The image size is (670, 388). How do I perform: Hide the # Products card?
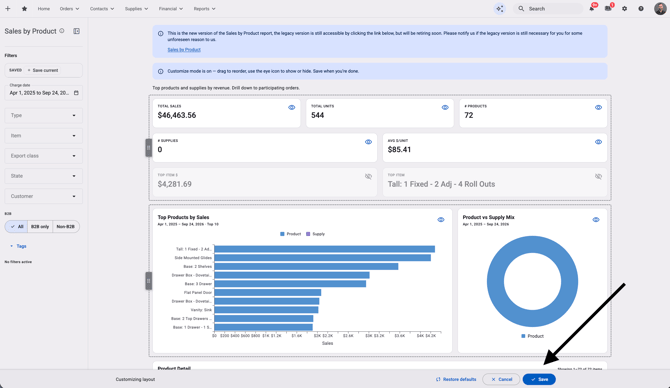coord(598,108)
